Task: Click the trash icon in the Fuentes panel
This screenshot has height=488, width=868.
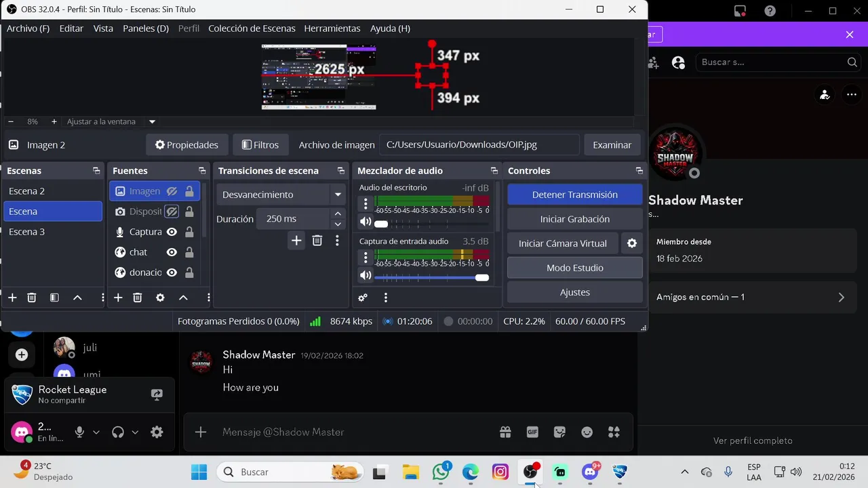Action: [137, 298]
